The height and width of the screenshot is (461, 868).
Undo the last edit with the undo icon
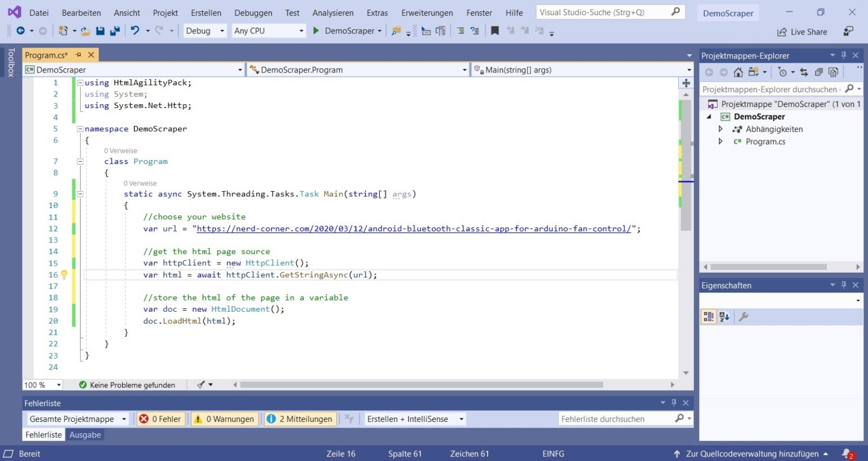point(133,31)
